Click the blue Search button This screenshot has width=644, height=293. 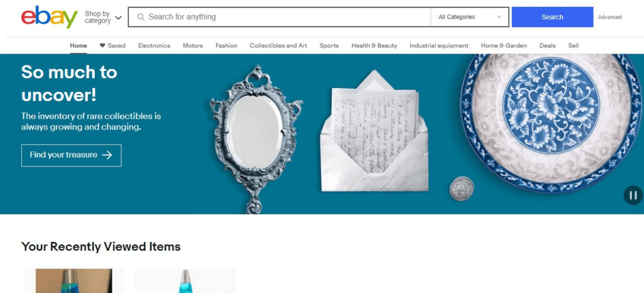coord(552,17)
